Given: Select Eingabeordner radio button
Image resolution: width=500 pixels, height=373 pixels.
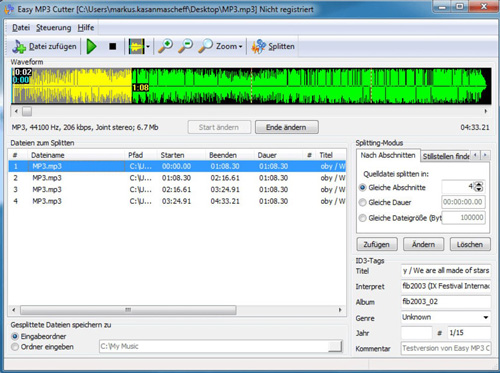Looking at the screenshot, I should point(15,336).
